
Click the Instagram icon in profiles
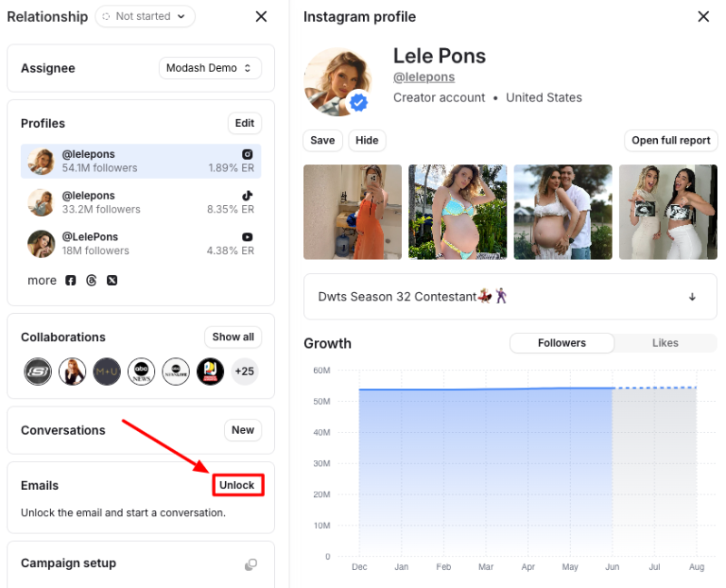click(248, 154)
